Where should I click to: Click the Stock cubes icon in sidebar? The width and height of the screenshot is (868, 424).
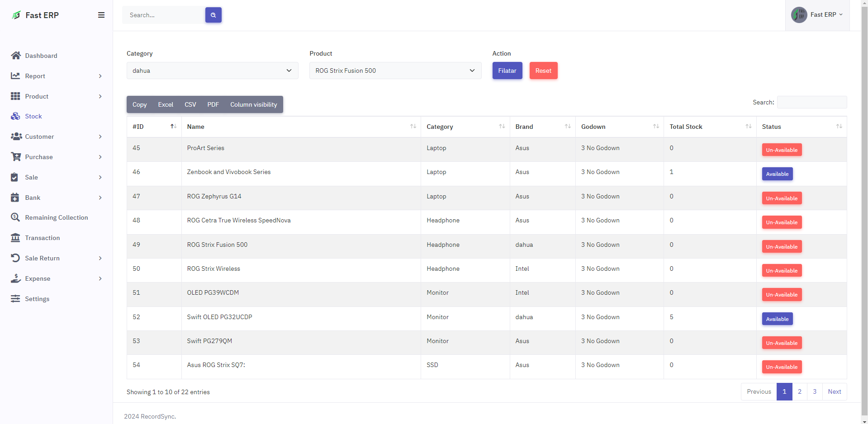(16, 116)
